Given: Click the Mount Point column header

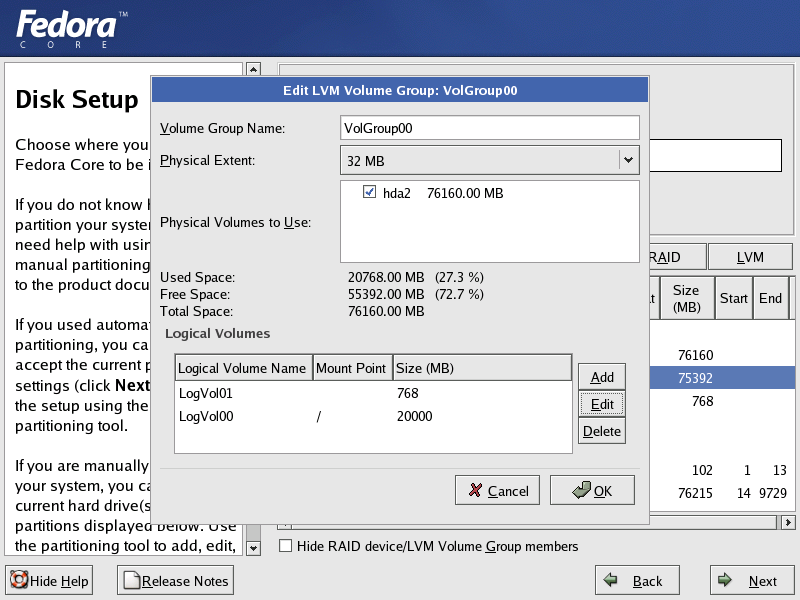Looking at the screenshot, I should pos(352,368).
